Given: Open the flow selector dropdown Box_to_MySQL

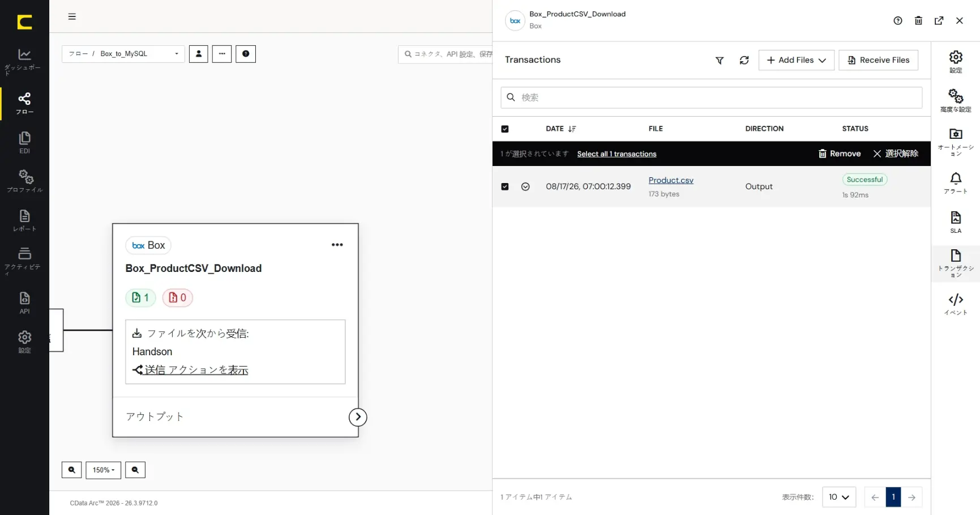Looking at the screenshot, I should coord(123,54).
